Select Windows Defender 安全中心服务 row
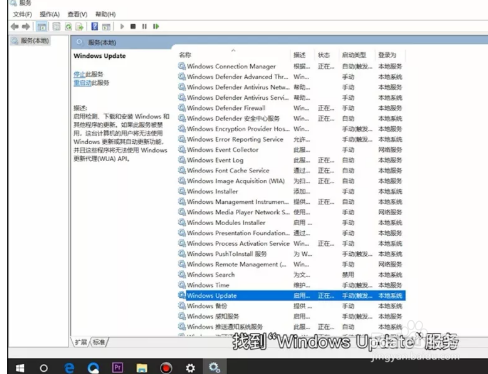This screenshot has height=374, width=488. click(291, 118)
